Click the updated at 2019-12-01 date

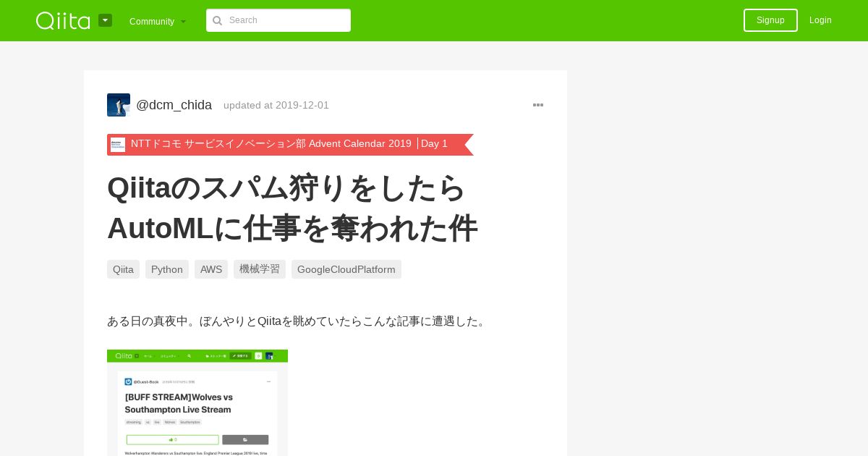pyautogui.click(x=276, y=105)
